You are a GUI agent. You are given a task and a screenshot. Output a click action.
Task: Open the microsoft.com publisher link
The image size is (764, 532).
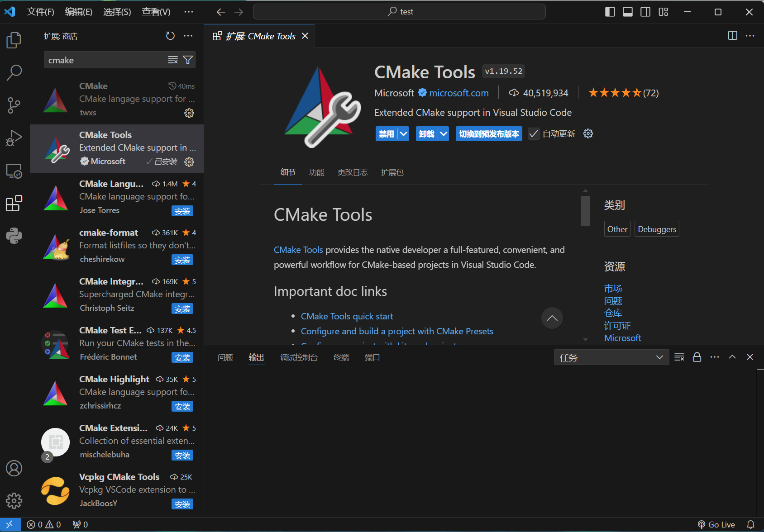click(x=458, y=93)
